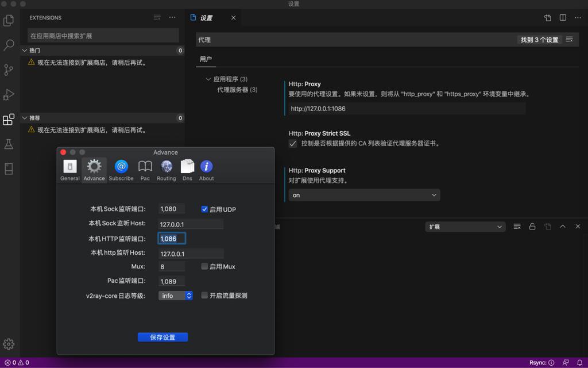This screenshot has height=368, width=588.
Task: Collapse the 应用程序 settings tree group
Action: tap(226, 79)
